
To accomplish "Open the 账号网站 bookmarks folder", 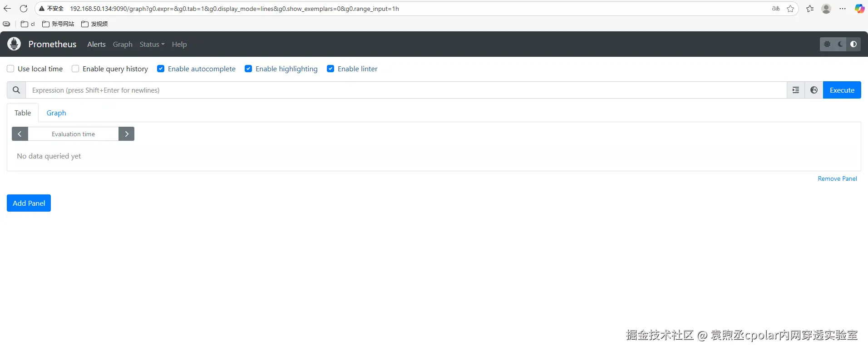I will point(58,24).
